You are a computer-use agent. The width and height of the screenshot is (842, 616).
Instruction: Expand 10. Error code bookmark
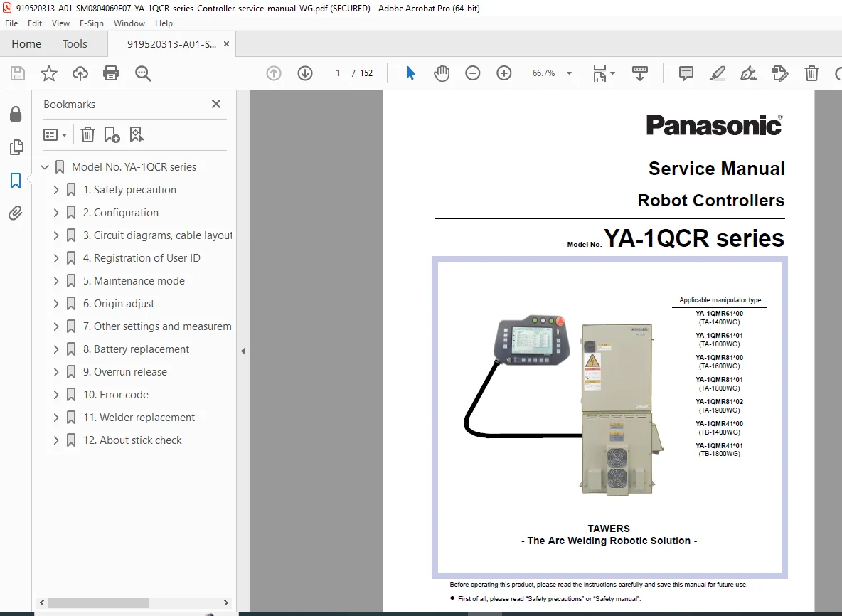click(56, 395)
